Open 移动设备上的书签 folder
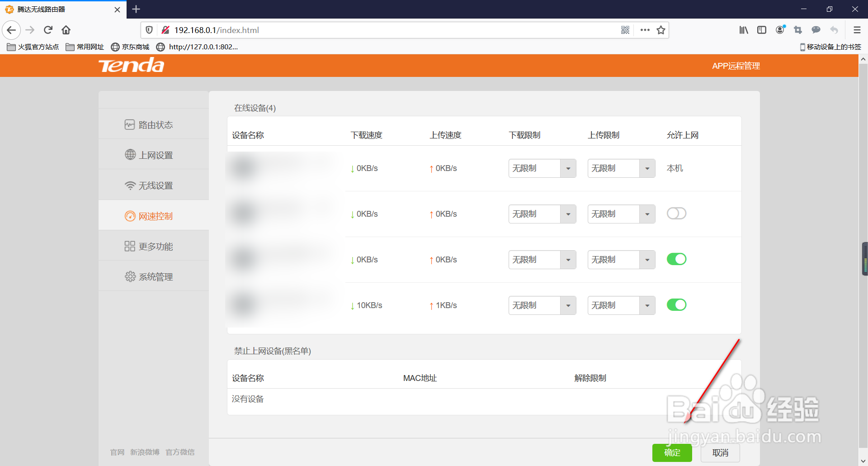868x466 pixels. 830,47
